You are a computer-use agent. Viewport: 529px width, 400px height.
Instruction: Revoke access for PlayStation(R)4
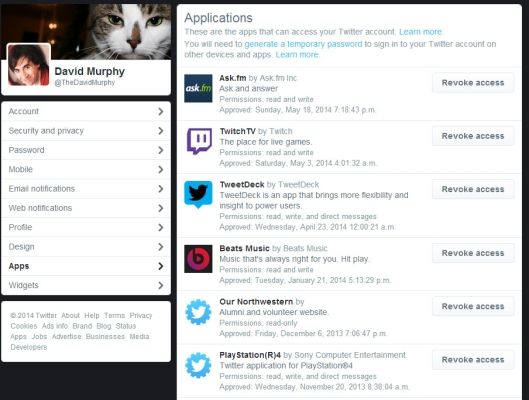473,360
